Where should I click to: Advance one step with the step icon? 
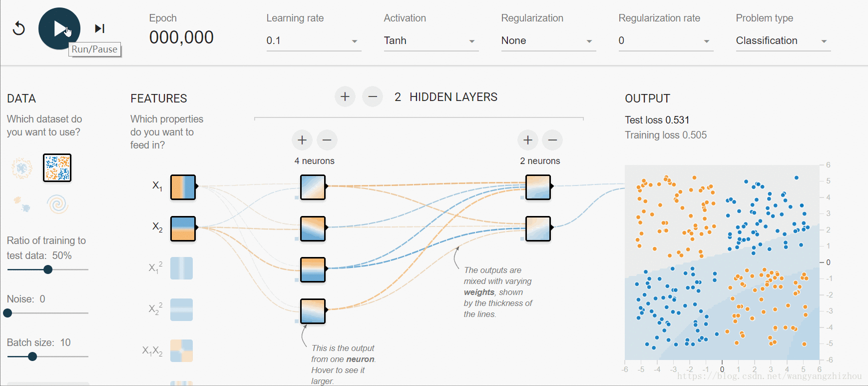tap(100, 28)
